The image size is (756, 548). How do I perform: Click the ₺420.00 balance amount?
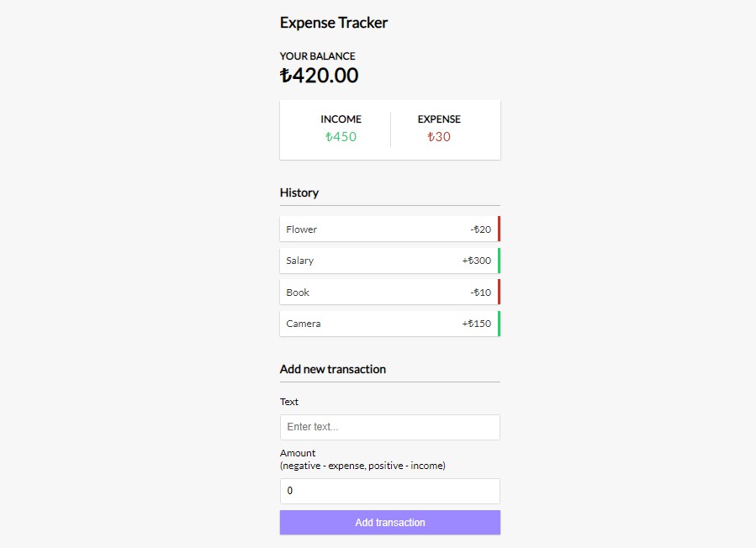click(x=320, y=75)
